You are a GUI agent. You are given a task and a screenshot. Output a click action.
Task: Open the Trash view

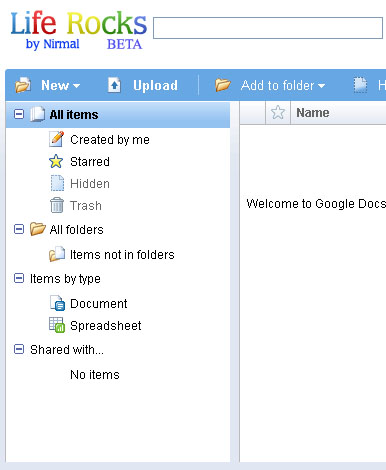(x=86, y=206)
